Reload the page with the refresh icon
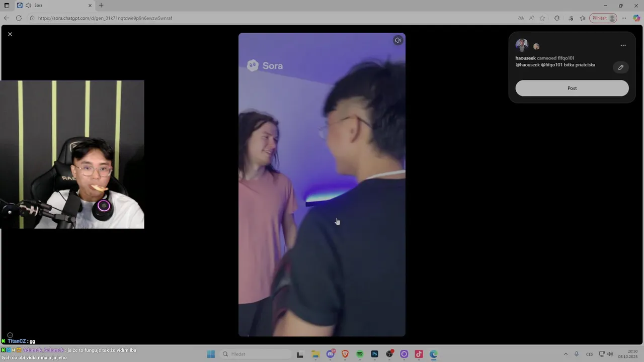Viewport: 644px width, 362px height. [x=19, y=18]
